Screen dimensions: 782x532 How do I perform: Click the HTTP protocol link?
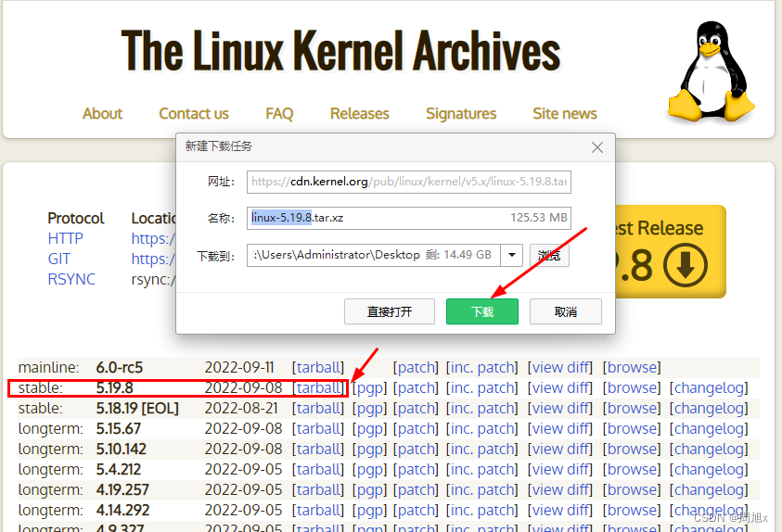65,238
